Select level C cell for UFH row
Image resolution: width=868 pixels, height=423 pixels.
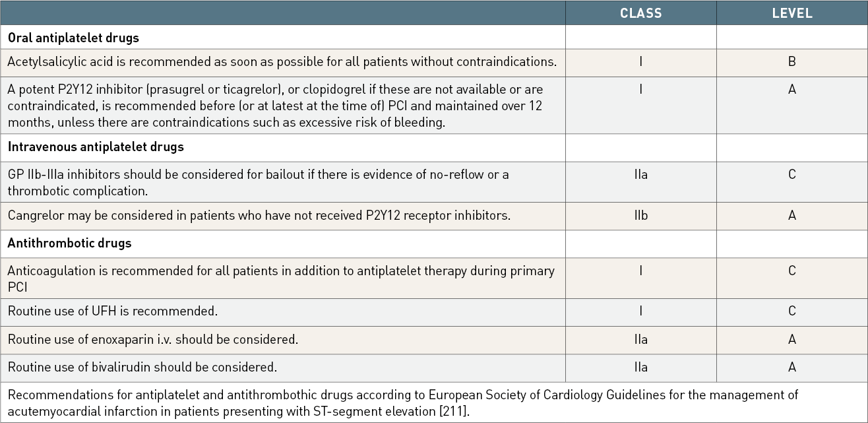click(x=791, y=311)
